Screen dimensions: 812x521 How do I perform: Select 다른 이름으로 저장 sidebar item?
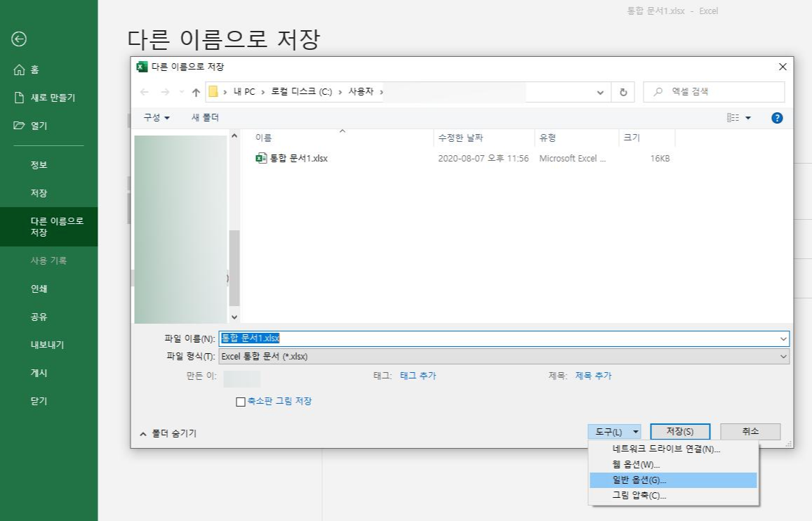pyautogui.click(x=48, y=226)
